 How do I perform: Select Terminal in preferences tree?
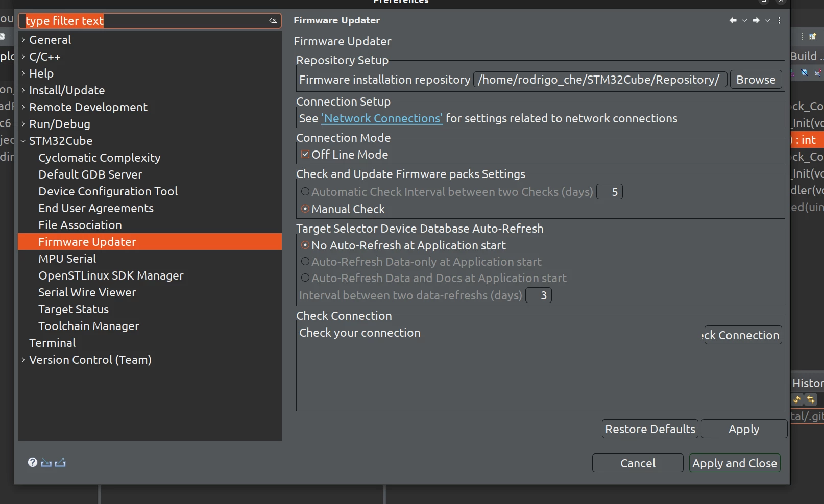coord(53,343)
